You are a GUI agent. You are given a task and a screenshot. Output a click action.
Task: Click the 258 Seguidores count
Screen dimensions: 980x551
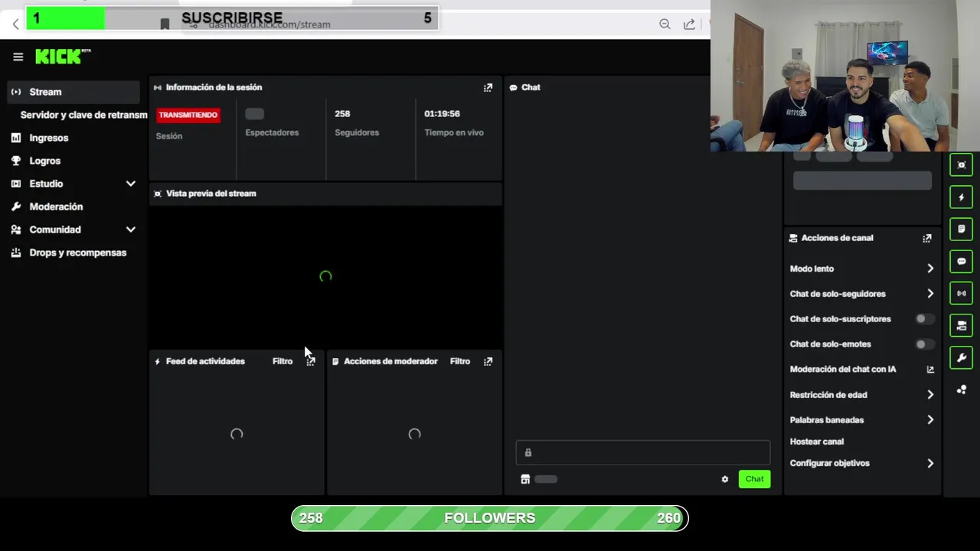point(342,113)
